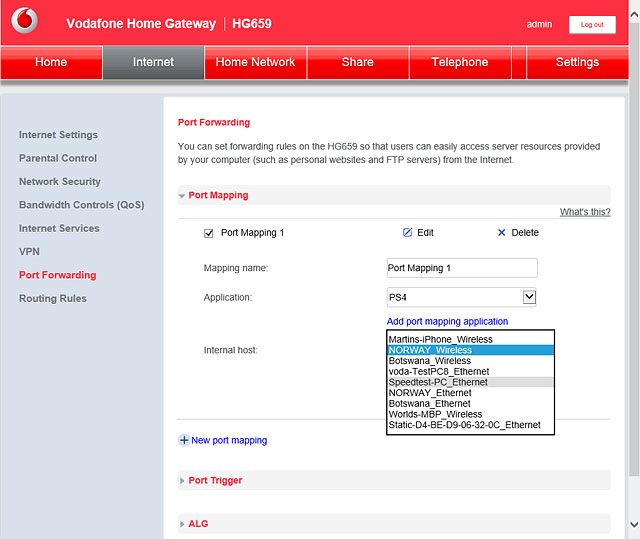Open the Telephone tab
The height and width of the screenshot is (539, 640).
[460, 62]
